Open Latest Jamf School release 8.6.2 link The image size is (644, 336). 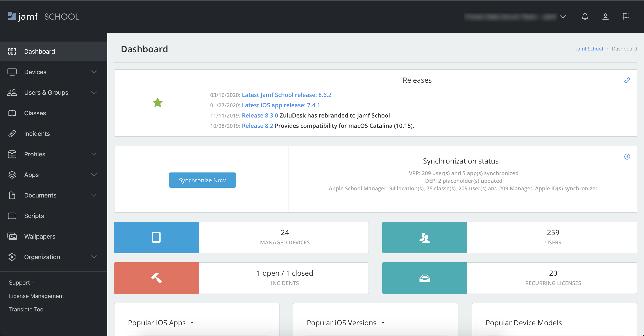286,95
